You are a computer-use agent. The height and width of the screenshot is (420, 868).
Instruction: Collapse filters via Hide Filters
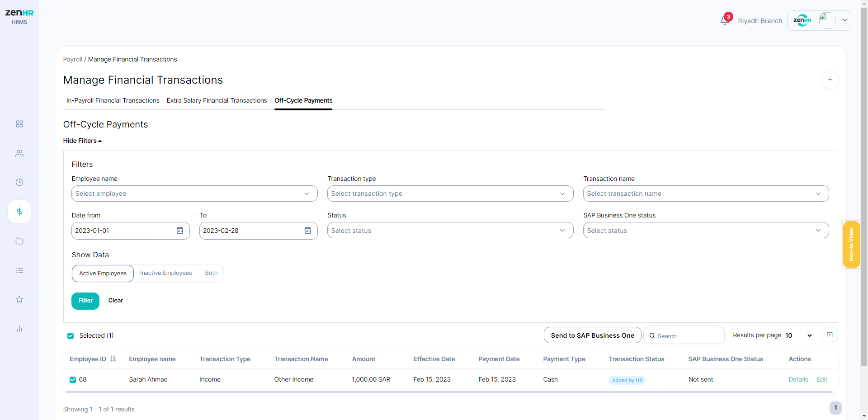point(82,141)
